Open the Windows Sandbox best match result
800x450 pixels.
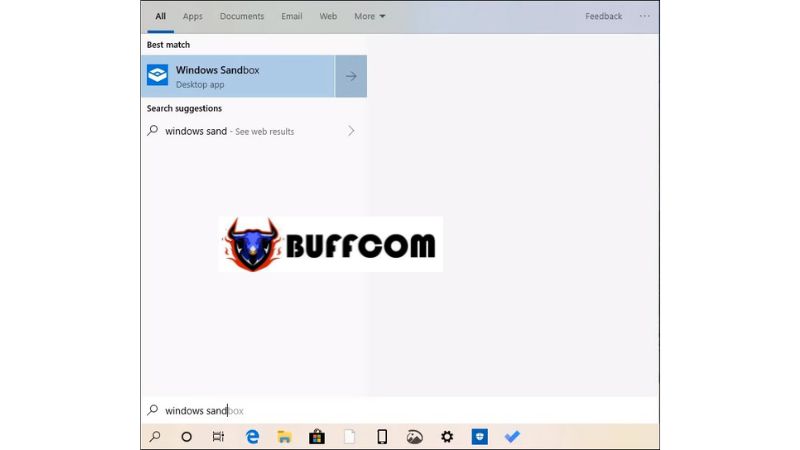(x=238, y=76)
